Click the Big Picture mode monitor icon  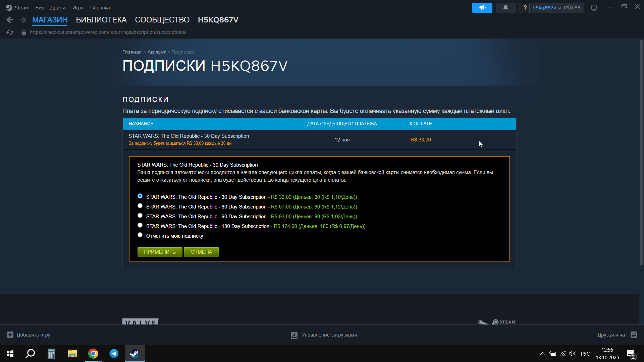coord(594,8)
